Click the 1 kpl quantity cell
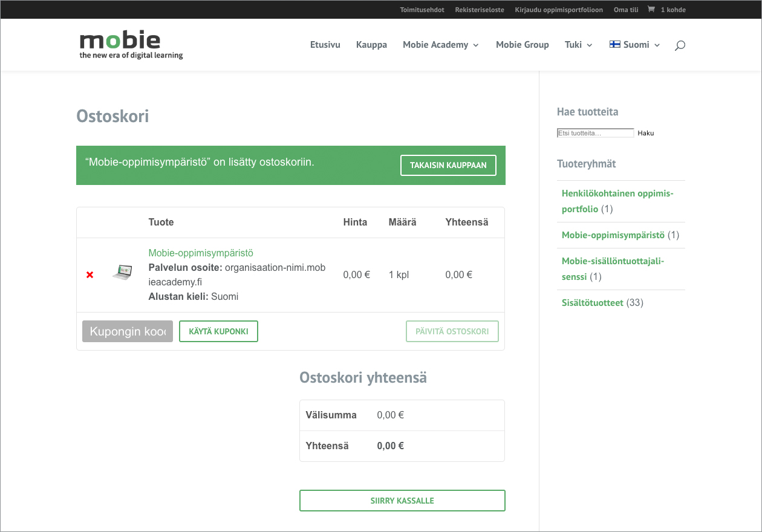 [399, 274]
